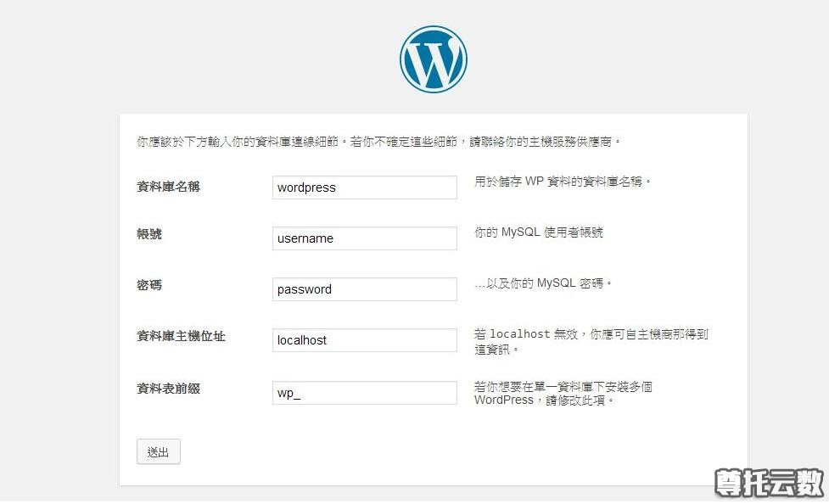This screenshot has width=829, height=504.
Task: Click the database host field containing 'localhost'
Action: pyautogui.click(x=364, y=340)
